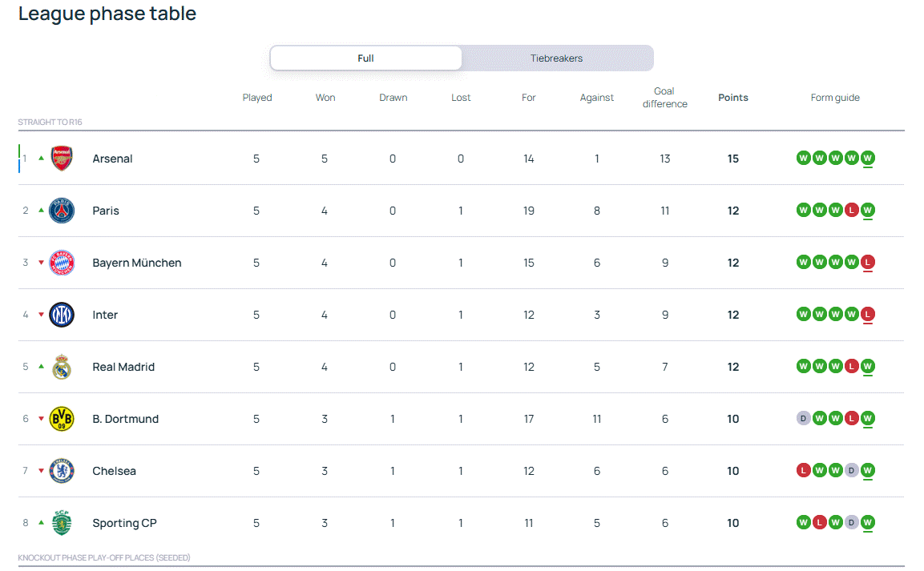The image size is (924, 571).
Task: Click the Arsenal club crest
Action: coord(62,159)
